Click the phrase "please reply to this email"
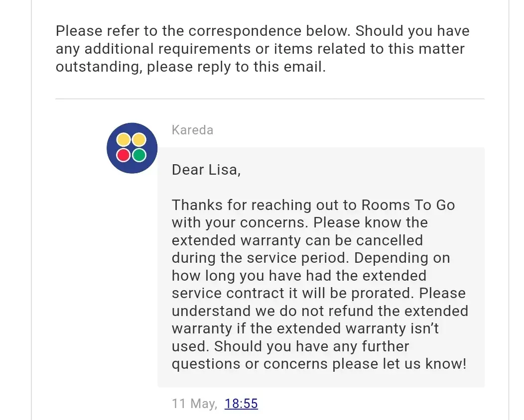Viewport: 524px width, 420px height. [236, 67]
